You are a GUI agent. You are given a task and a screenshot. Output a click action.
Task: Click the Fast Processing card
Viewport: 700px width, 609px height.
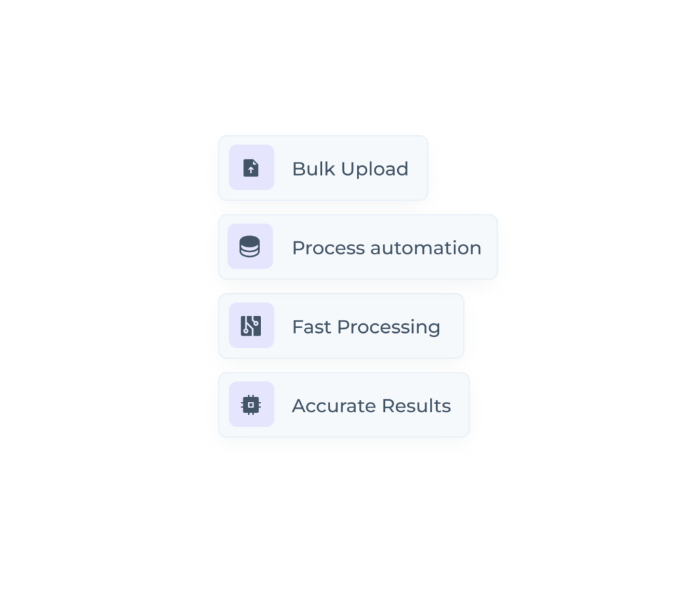[x=340, y=325]
